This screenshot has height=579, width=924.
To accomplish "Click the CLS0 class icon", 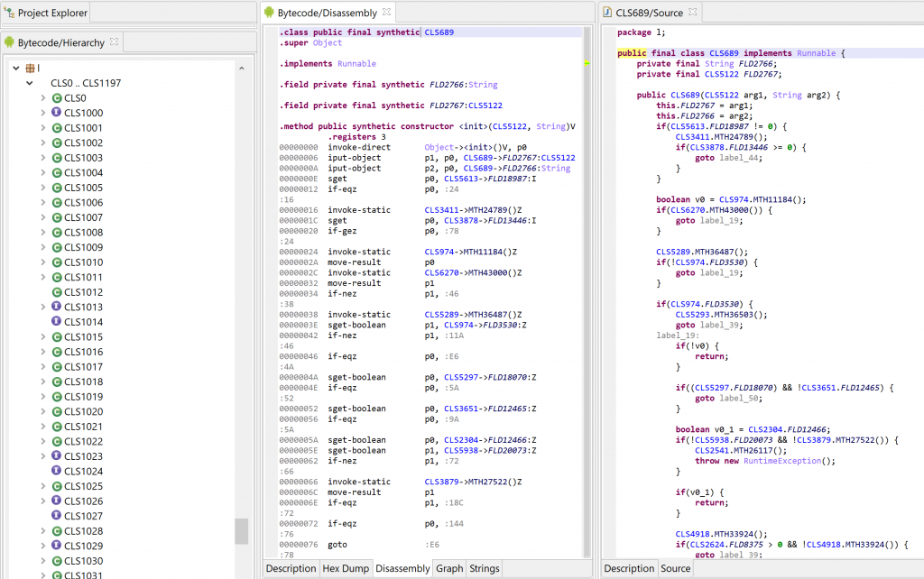I will click(57, 98).
